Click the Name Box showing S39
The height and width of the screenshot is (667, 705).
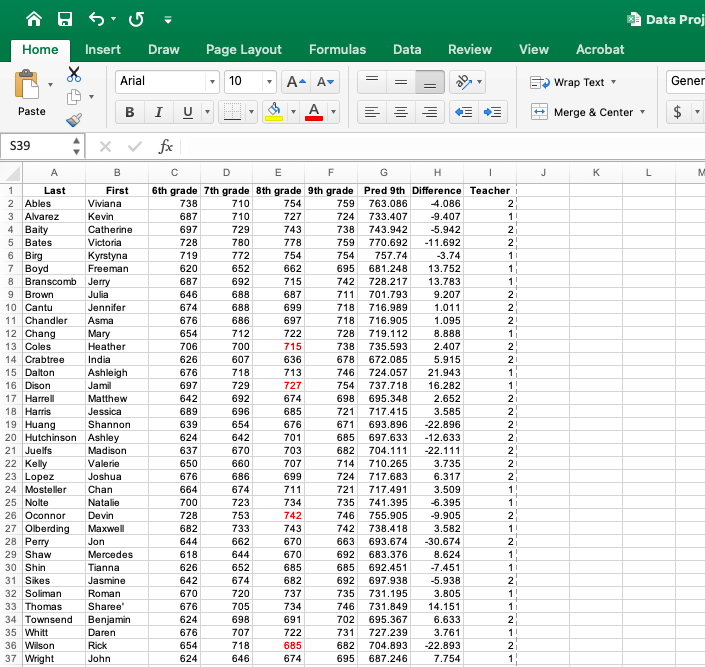(36, 146)
